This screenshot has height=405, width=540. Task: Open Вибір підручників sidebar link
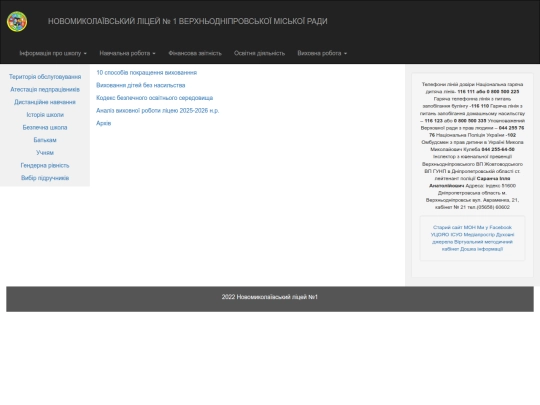45,178
